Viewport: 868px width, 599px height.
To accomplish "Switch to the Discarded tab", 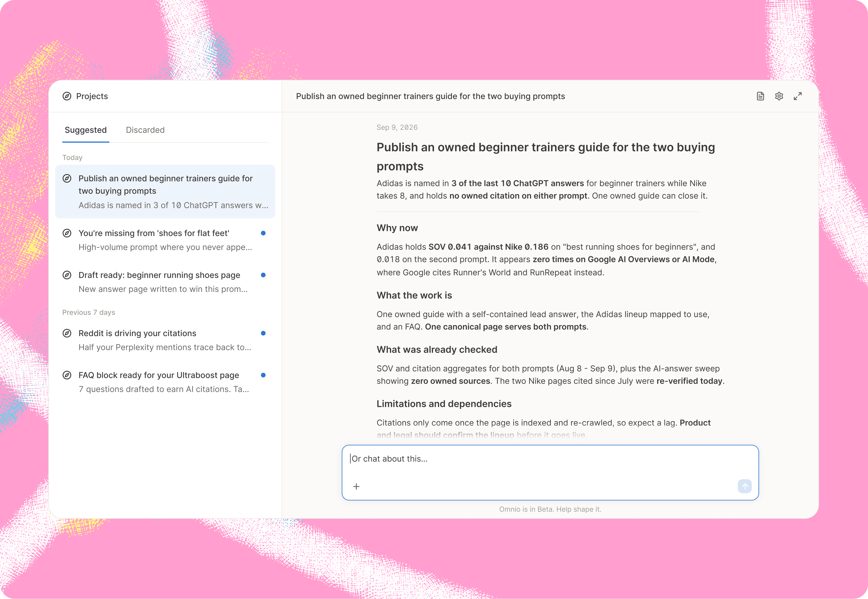I will (x=145, y=130).
